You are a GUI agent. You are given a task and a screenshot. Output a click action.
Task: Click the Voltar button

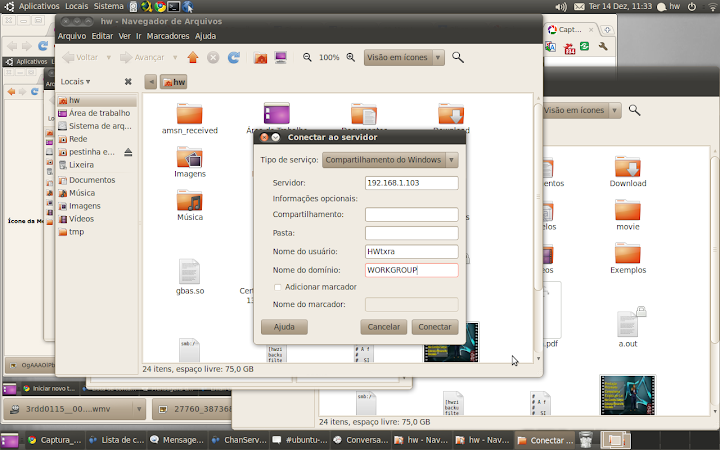point(81,57)
